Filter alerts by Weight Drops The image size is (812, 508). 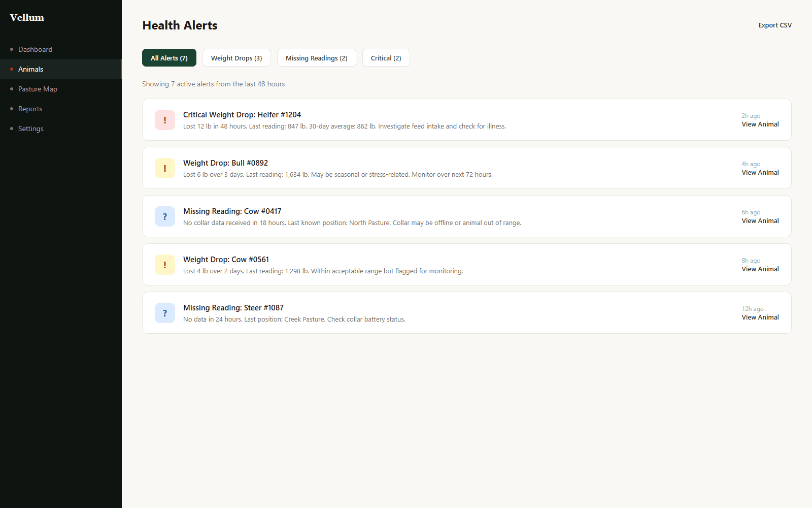[236, 57]
